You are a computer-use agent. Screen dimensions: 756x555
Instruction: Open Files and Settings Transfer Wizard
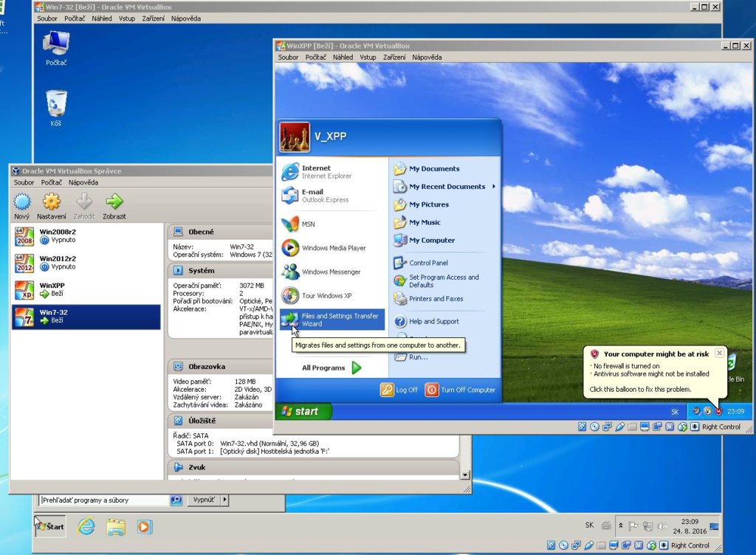332,320
